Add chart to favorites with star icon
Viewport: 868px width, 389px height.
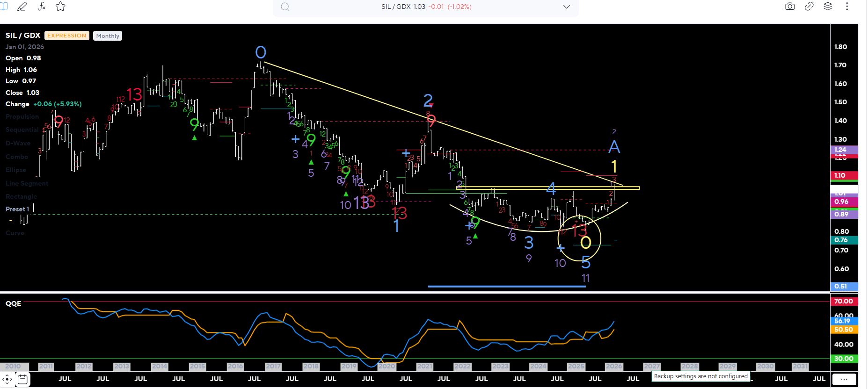(x=60, y=7)
